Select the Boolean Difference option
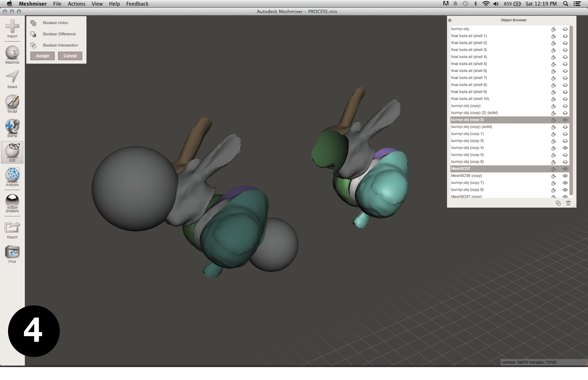The height and width of the screenshot is (380, 588). [x=59, y=34]
